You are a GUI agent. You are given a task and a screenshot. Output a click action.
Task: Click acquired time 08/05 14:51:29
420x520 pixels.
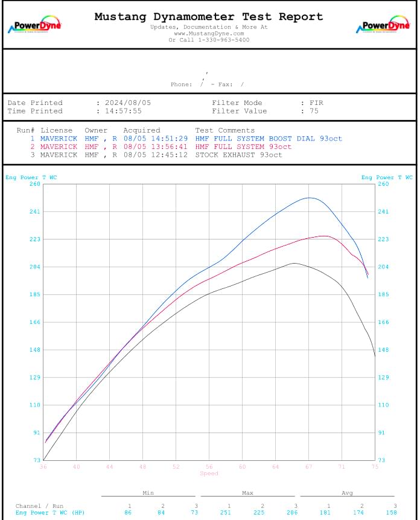(x=156, y=139)
